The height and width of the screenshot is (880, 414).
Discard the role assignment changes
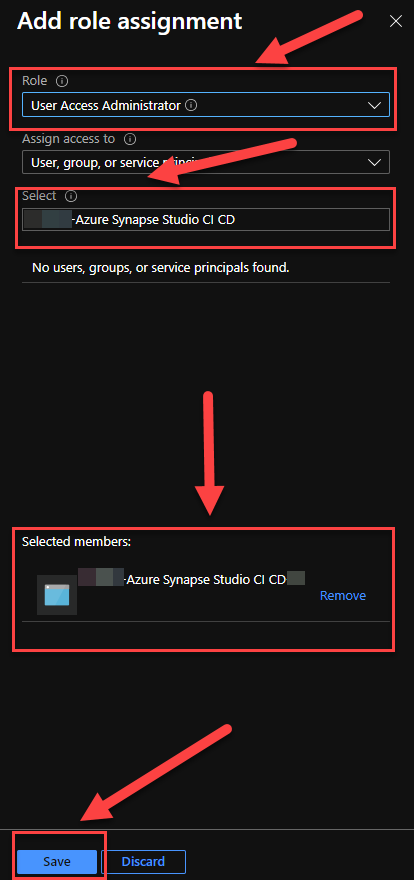pyautogui.click(x=143, y=861)
